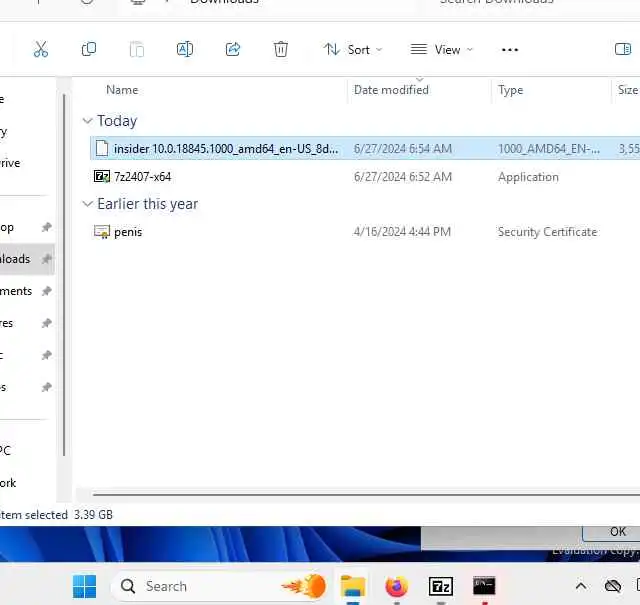Open Network in the navigation pane
The width and height of the screenshot is (640, 605).
pyautogui.click(x=8, y=483)
